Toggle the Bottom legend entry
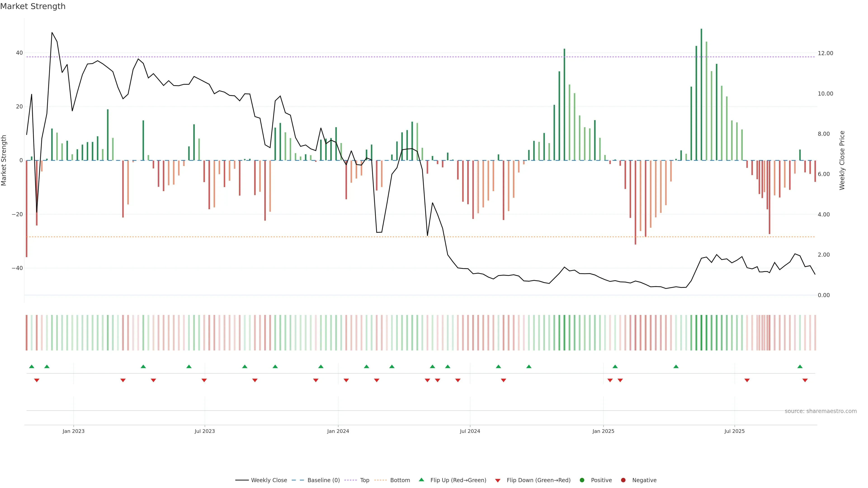 click(x=400, y=480)
